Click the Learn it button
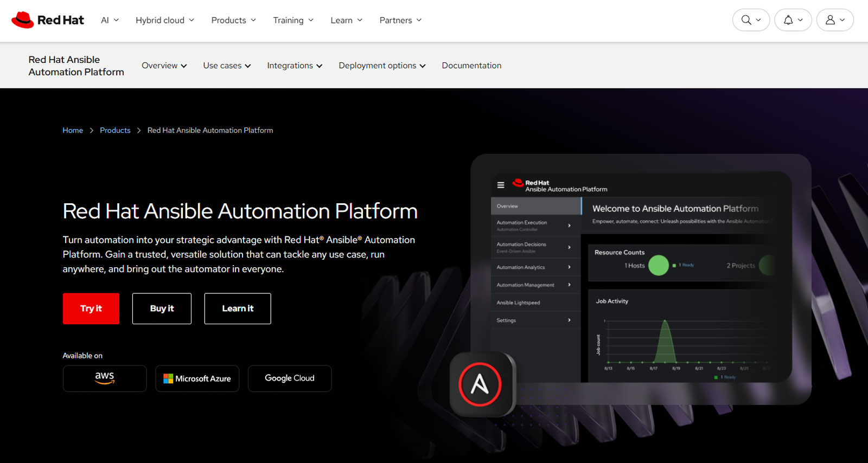The height and width of the screenshot is (463, 868). click(x=238, y=308)
